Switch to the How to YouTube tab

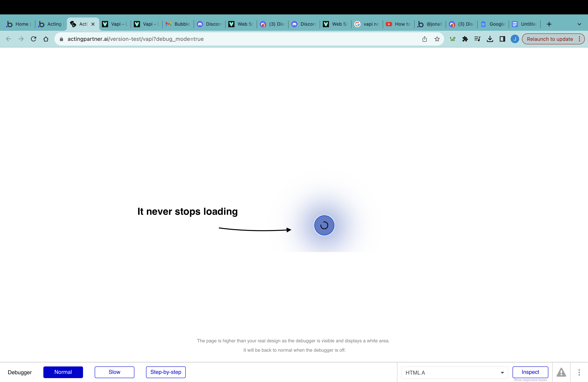click(x=398, y=24)
